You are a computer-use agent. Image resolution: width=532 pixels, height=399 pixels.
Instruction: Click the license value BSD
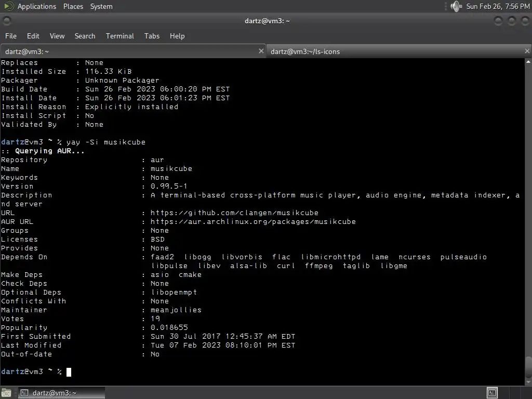[x=157, y=239]
